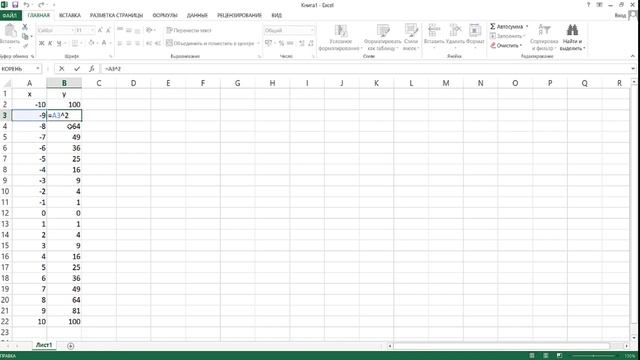Click the AutoSum (Автосумма) button
The width and height of the screenshot is (640, 360).
(x=507, y=27)
